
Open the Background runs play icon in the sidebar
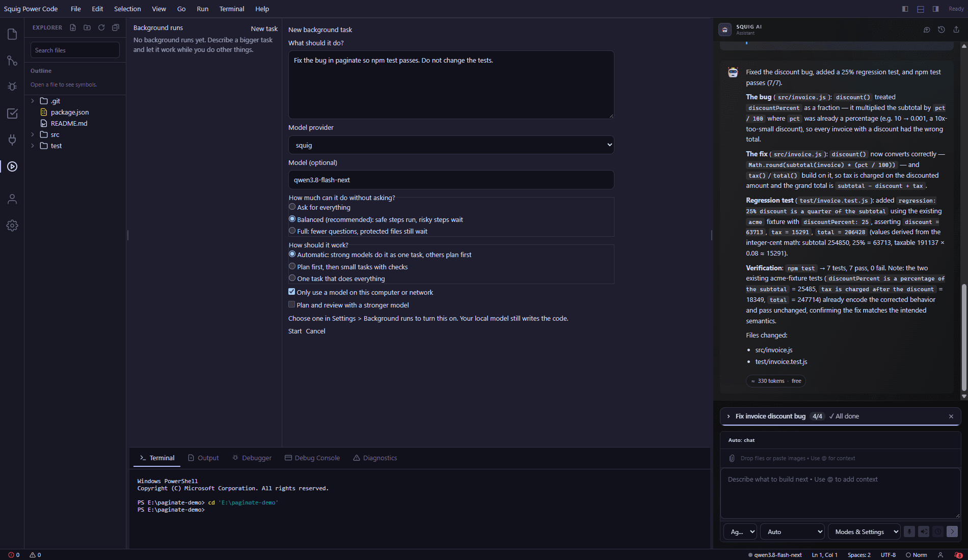(x=12, y=166)
